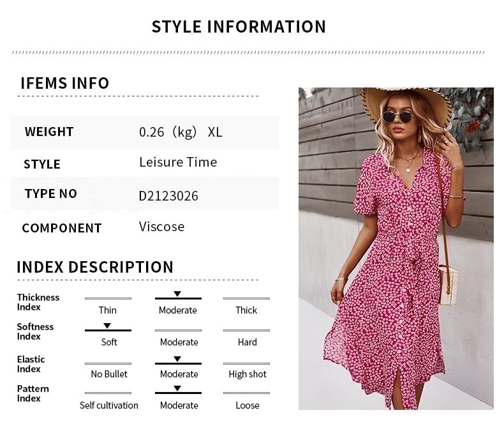The height and width of the screenshot is (424, 504).
Task: Select Thick thickness option
Action: pyautogui.click(x=246, y=310)
